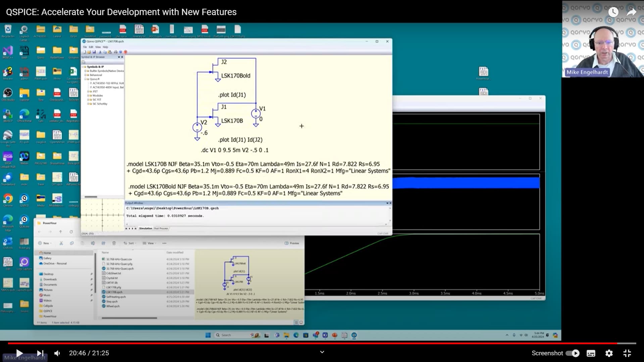The width and height of the screenshot is (644, 362).
Task: Click the .dc V1 directive text on schematic
Action: (x=235, y=150)
